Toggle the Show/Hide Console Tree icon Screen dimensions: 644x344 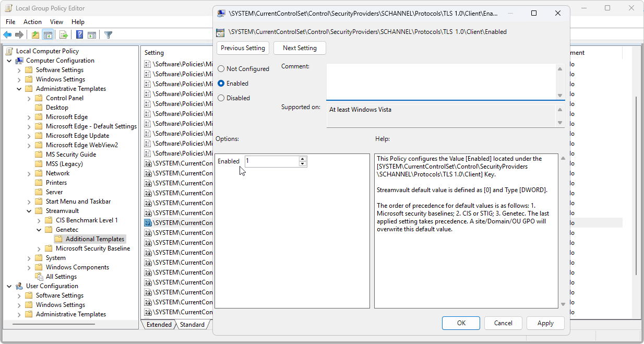[x=48, y=35]
